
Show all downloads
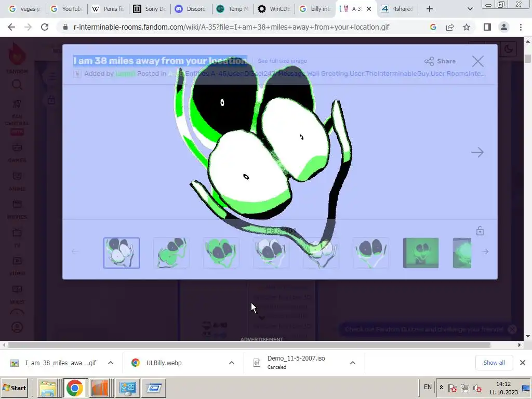pos(494,363)
